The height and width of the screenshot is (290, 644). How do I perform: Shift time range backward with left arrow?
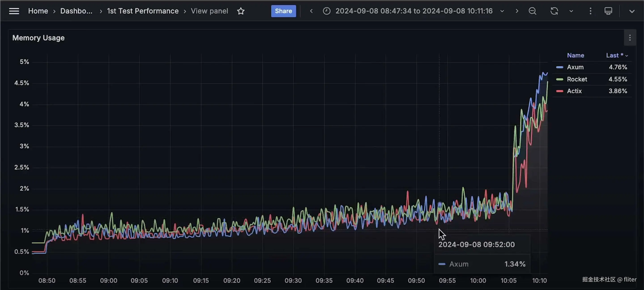click(311, 11)
